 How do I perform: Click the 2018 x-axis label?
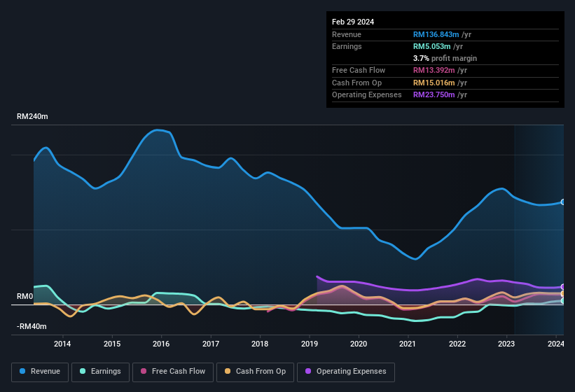point(260,344)
